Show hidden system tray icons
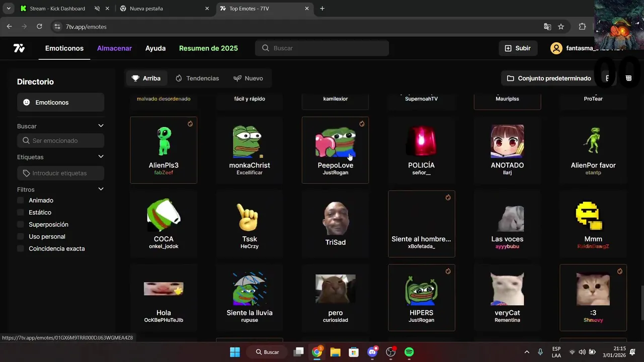The width and height of the screenshot is (644, 362). pyautogui.click(x=527, y=352)
